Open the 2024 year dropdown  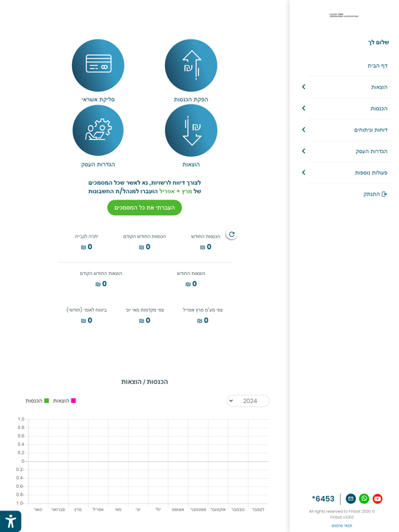(x=248, y=400)
